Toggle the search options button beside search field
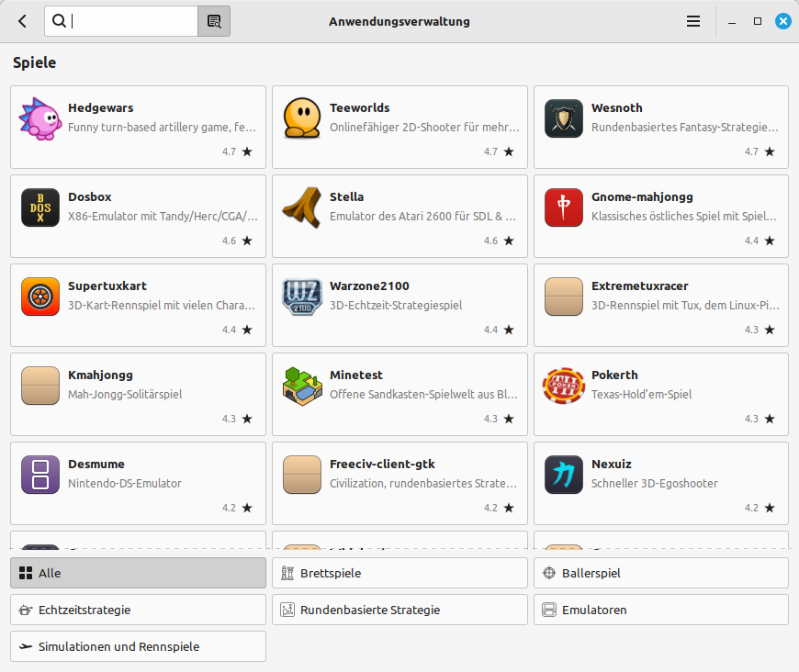The width and height of the screenshot is (799, 672). click(x=214, y=21)
